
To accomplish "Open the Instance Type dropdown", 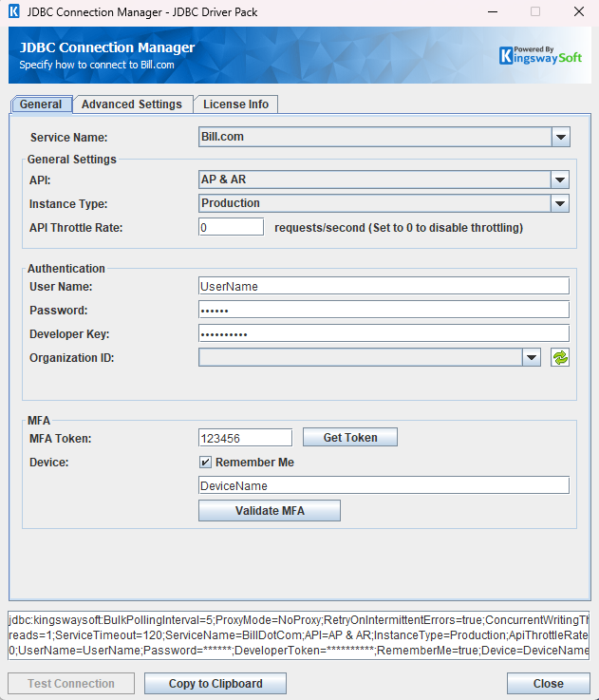I will [560, 203].
